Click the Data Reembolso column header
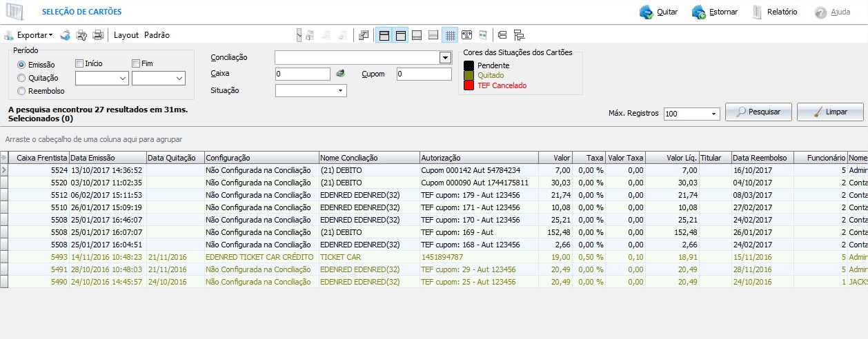 click(762, 158)
